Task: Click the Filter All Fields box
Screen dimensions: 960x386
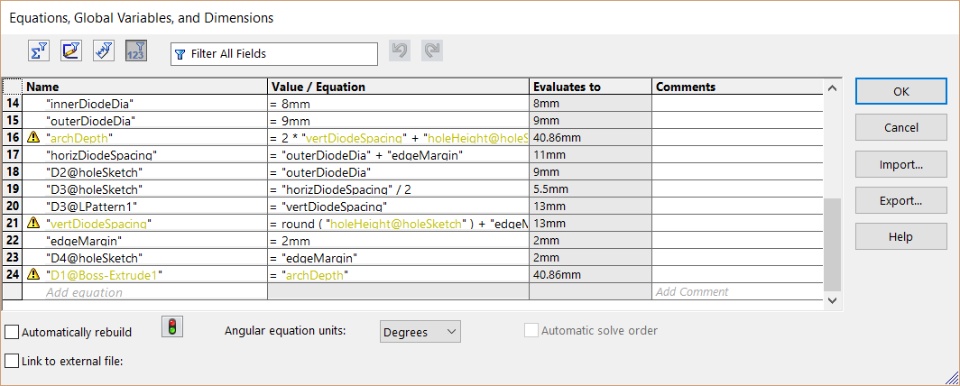Action: point(274,54)
